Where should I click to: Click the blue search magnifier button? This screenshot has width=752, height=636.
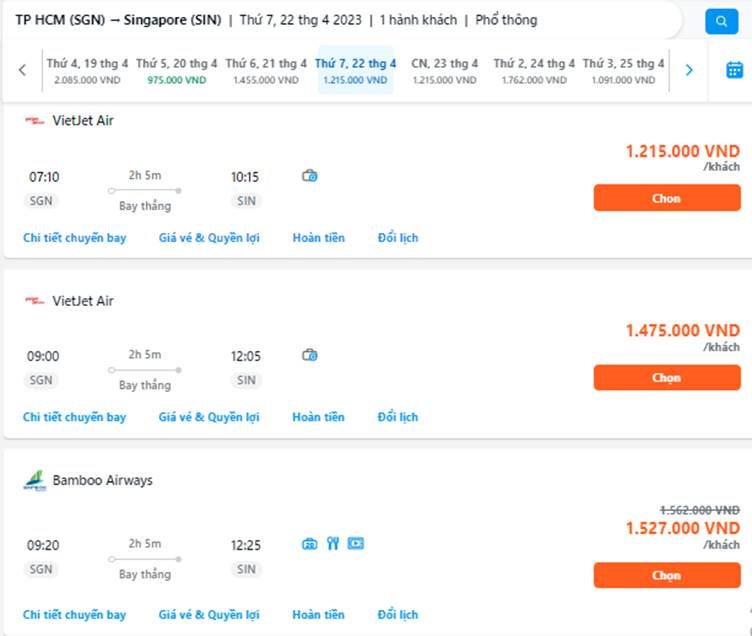[x=721, y=21]
